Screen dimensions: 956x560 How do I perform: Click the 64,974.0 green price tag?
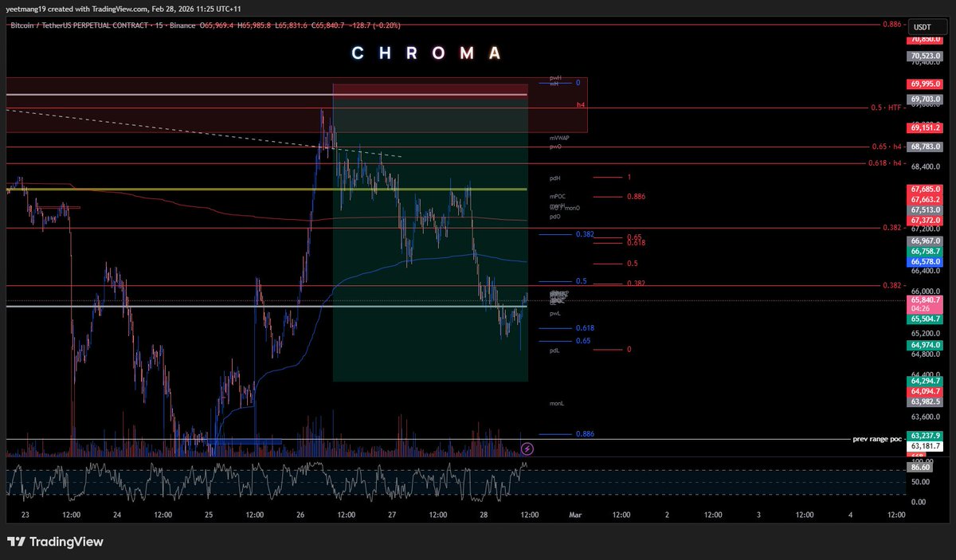click(926, 345)
